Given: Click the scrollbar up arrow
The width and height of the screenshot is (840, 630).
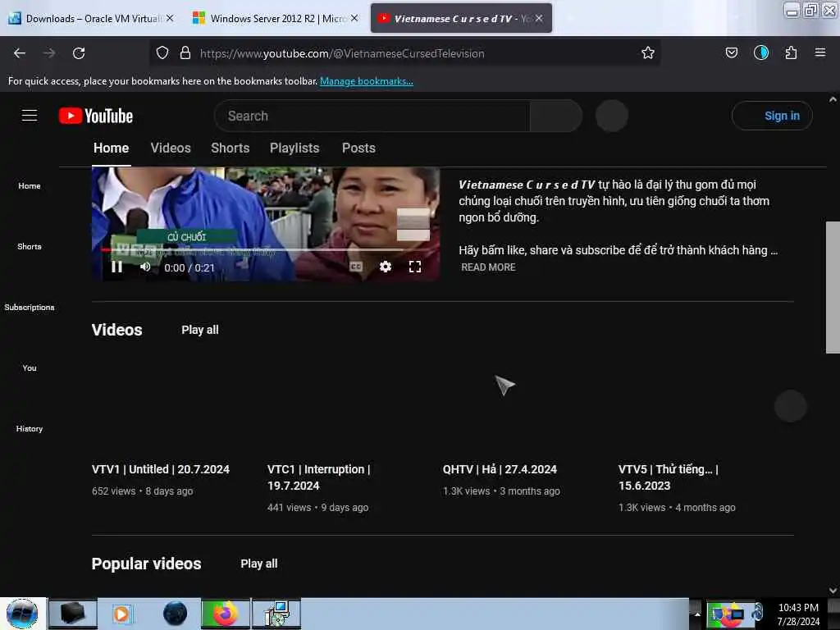Looking at the screenshot, I should (833, 99).
